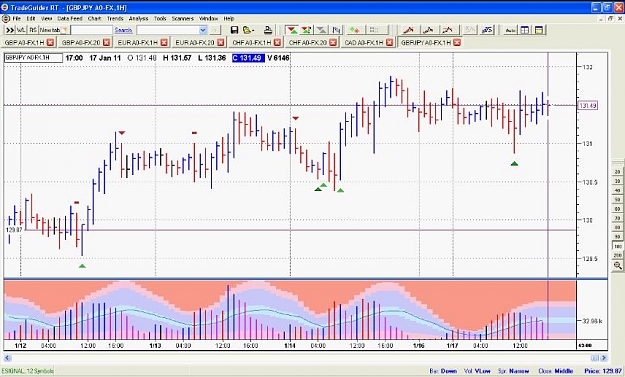Click the blue flag toolbar icon

point(336,30)
